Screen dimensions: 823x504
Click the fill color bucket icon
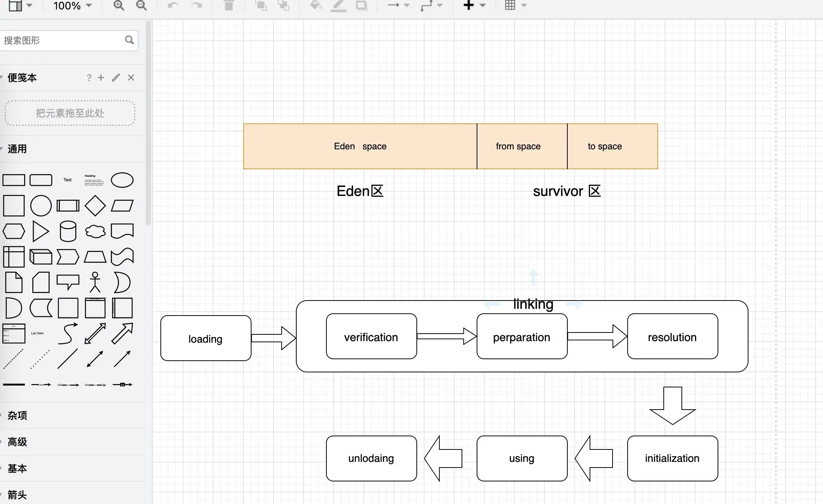click(315, 5)
